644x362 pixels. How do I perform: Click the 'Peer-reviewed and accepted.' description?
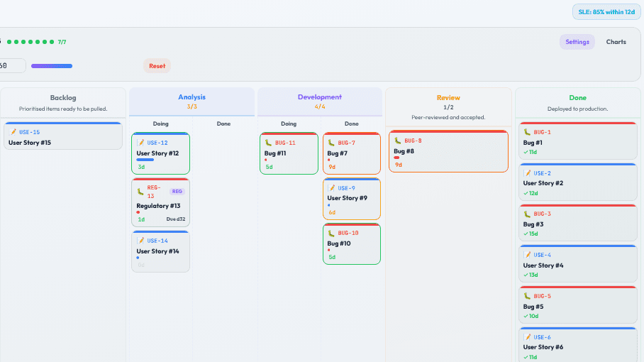(448, 118)
